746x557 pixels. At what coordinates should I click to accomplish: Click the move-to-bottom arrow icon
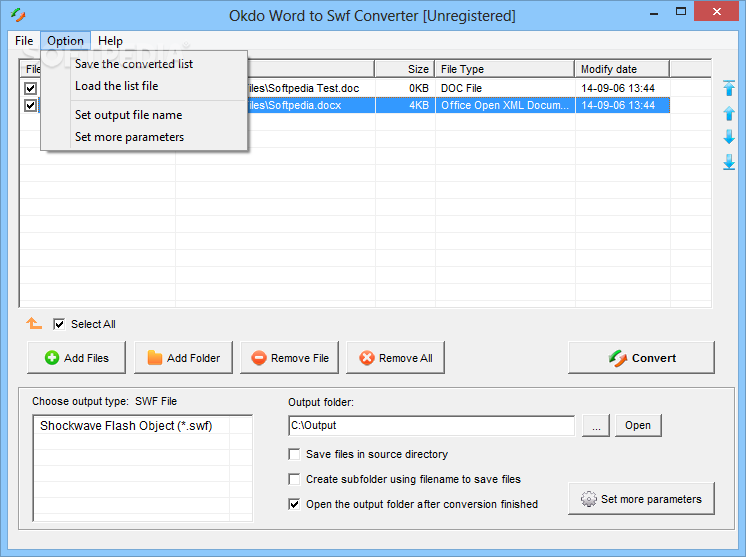coord(729,162)
